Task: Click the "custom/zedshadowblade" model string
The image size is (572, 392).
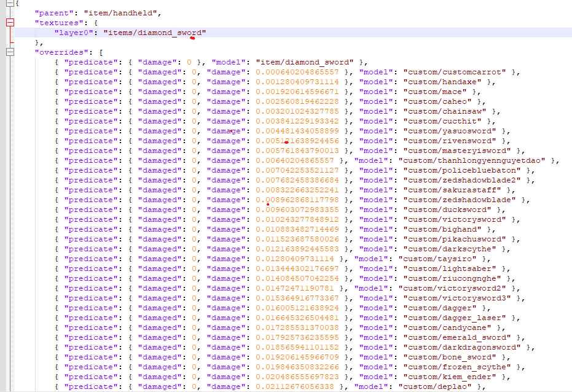Action: (460, 200)
